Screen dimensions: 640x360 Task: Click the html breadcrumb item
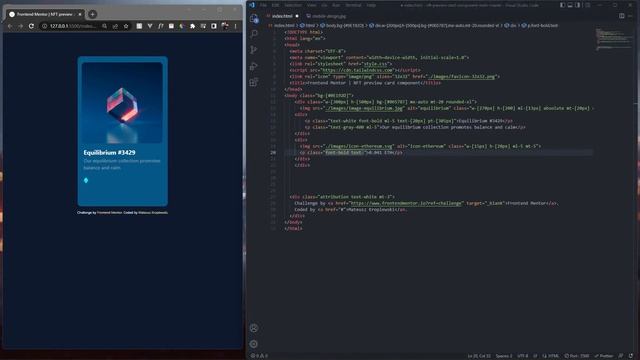[308, 25]
